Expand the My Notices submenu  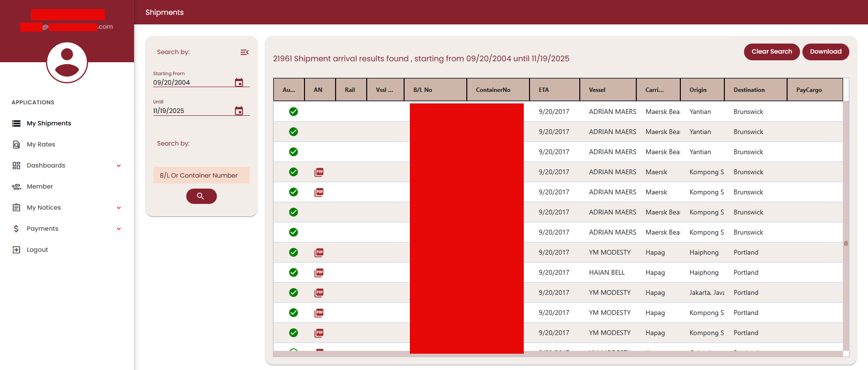(x=119, y=208)
